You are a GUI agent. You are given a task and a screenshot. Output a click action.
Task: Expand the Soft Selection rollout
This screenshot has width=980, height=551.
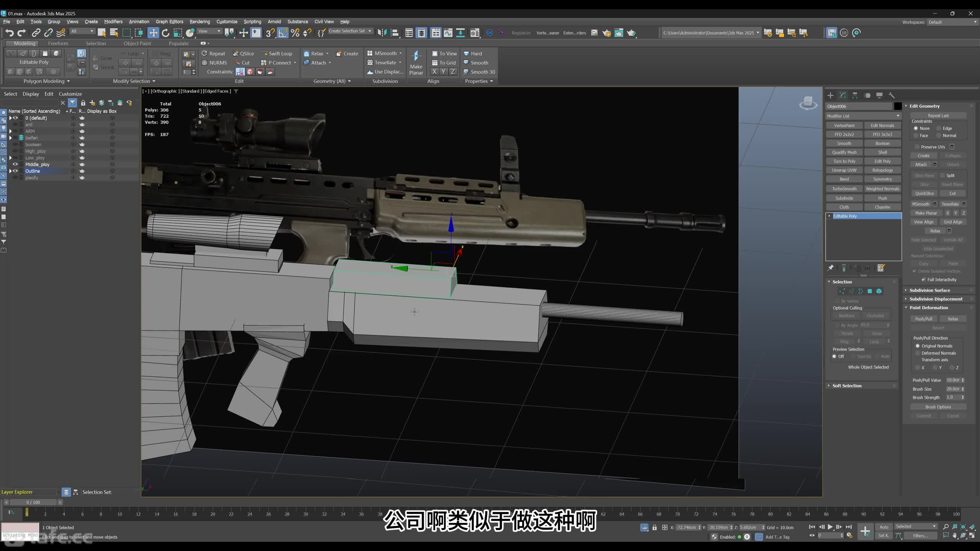click(861, 386)
